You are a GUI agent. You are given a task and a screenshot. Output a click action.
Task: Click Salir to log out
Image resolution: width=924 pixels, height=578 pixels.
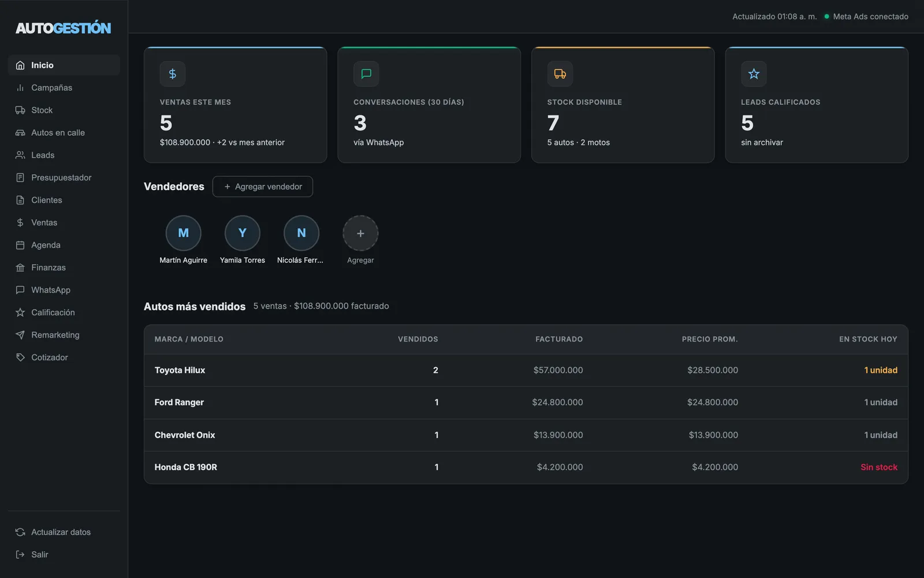[x=64, y=555]
